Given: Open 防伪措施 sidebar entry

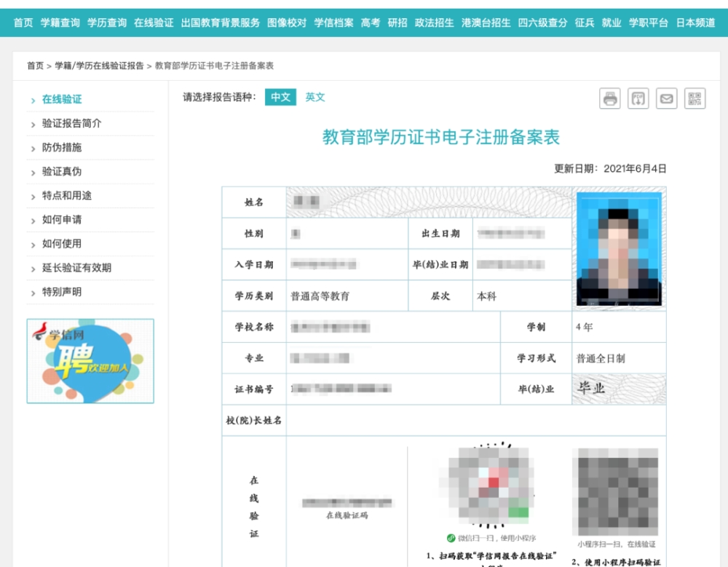Looking at the screenshot, I should [x=62, y=147].
